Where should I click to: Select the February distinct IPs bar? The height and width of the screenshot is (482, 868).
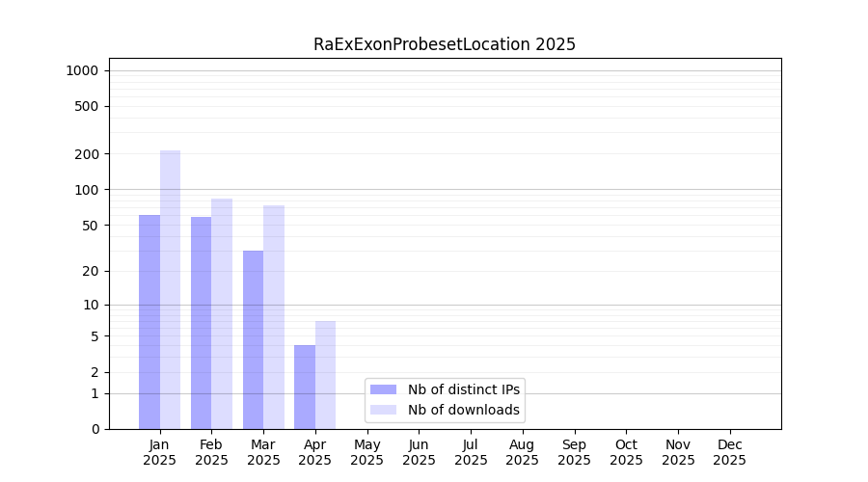201,323
